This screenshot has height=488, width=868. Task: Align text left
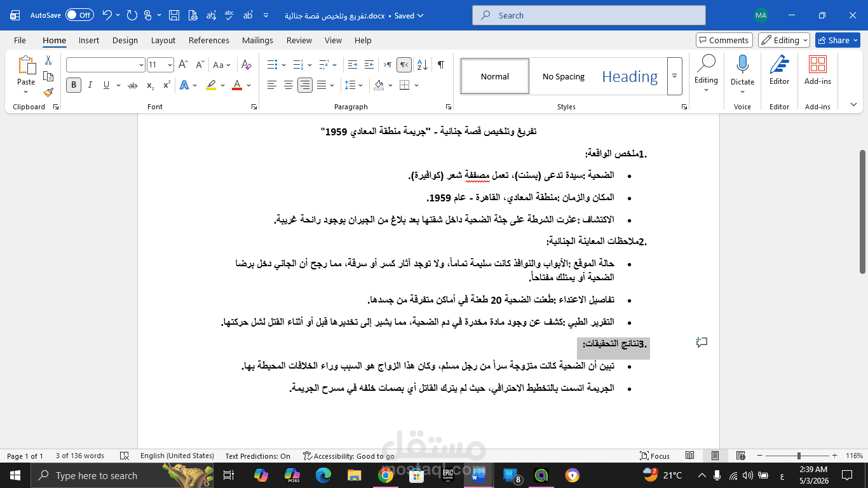point(272,85)
